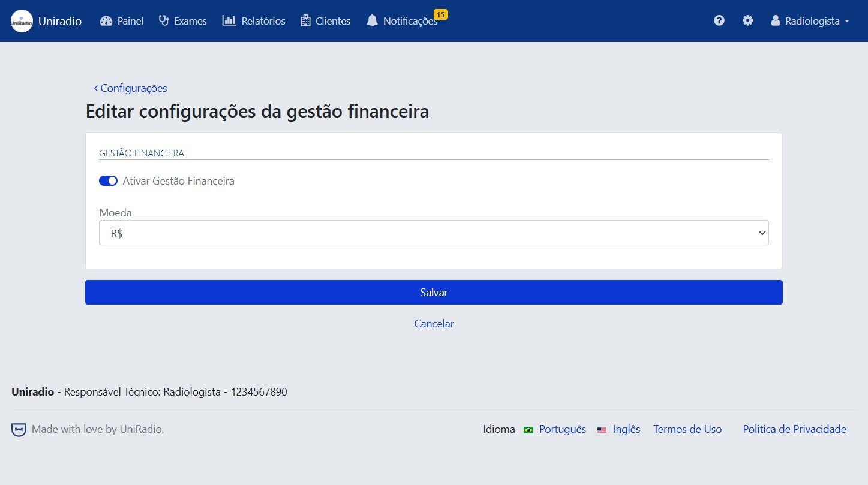868x485 pixels.
Task: Open Politica de Privacidade link
Action: [794, 429]
